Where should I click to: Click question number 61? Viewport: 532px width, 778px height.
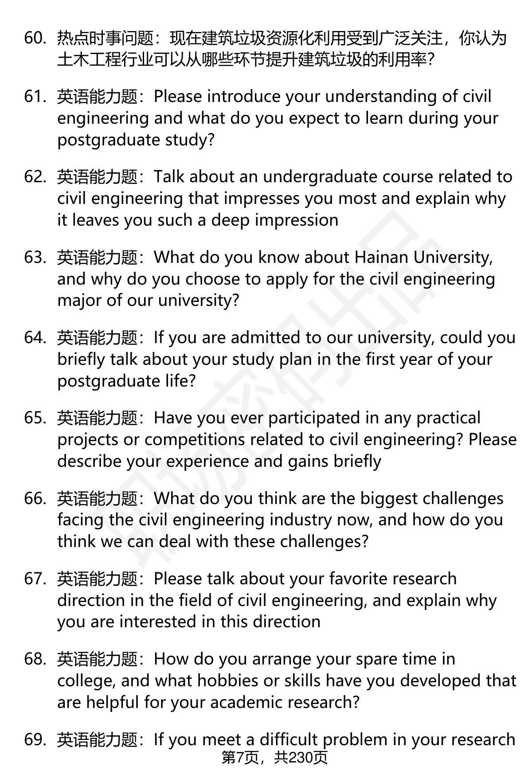point(35,97)
